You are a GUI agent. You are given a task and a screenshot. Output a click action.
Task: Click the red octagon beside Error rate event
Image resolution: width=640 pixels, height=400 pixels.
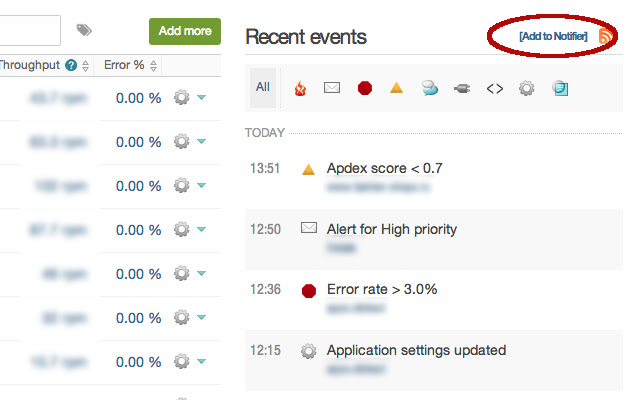tap(309, 291)
